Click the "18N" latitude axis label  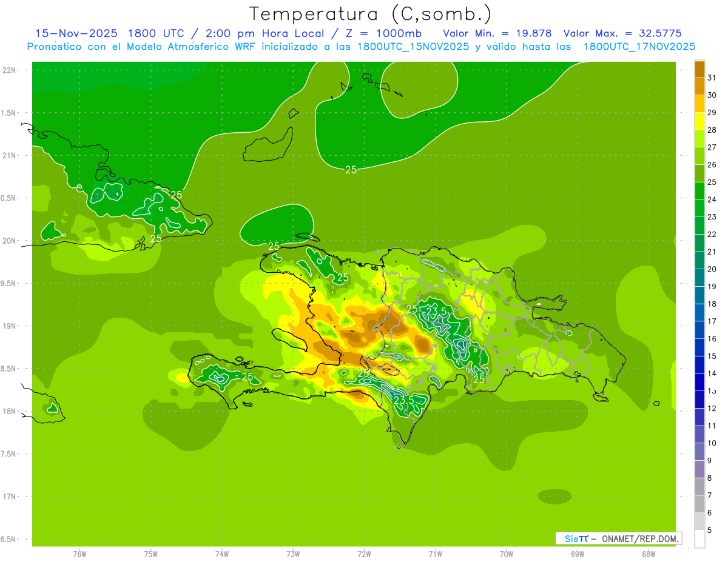point(10,411)
